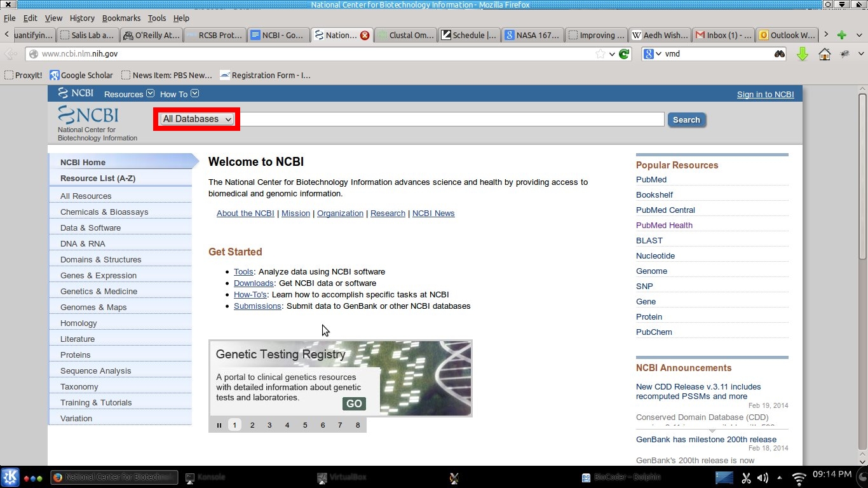Expand the Resources menu in the NCBI header
This screenshot has width=868, height=488.
point(129,94)
